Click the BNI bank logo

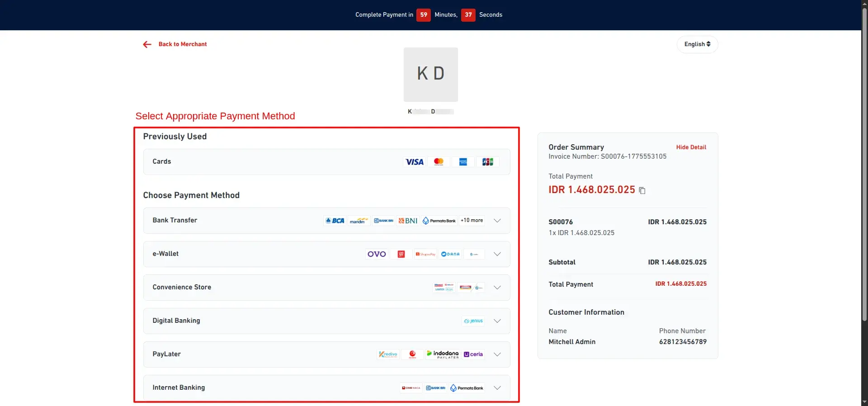(x=408, y=221)
